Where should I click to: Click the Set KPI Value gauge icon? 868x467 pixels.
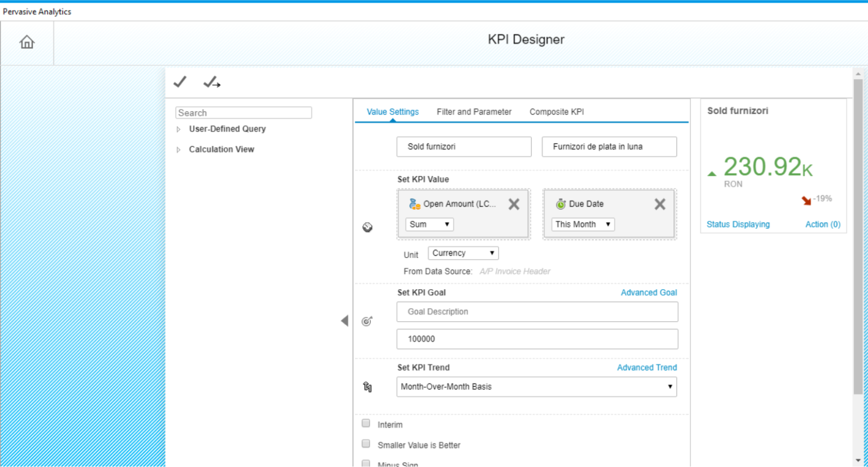tap(368, 226)
